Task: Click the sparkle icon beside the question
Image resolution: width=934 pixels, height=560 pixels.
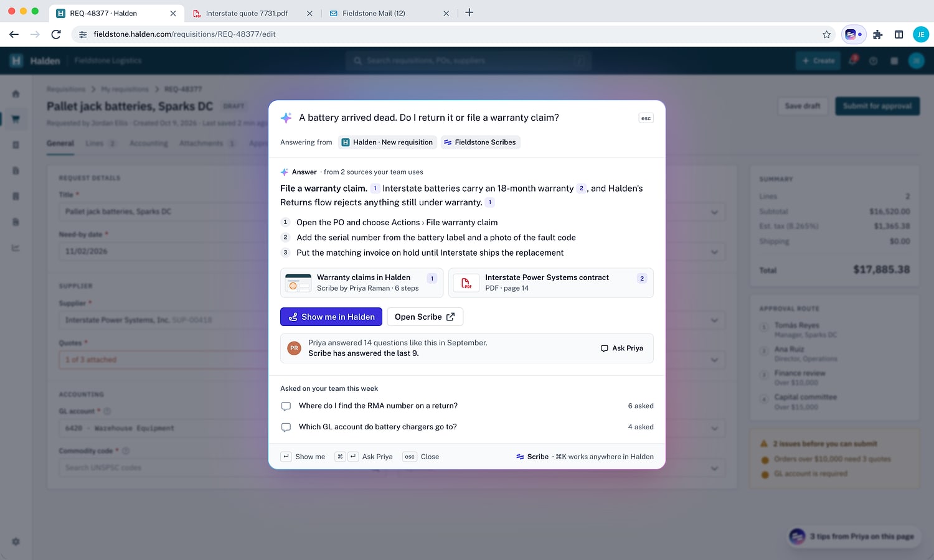Action: 286,118
